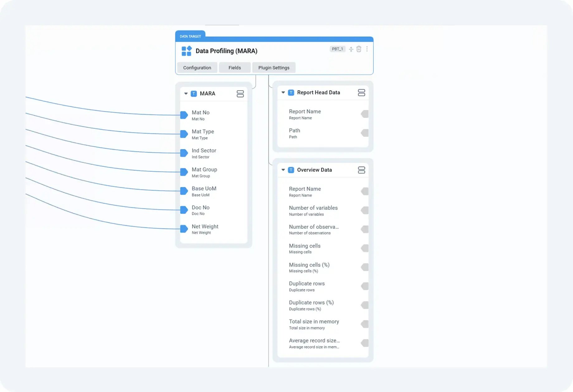The height and width of the screenshot is (392, 573).
Task: Collapse the Report Head Data section
Action: (283, 92)
